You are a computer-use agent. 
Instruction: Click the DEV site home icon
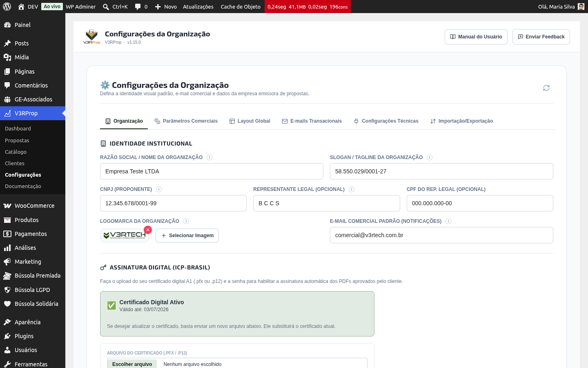[x=21, y=7]
